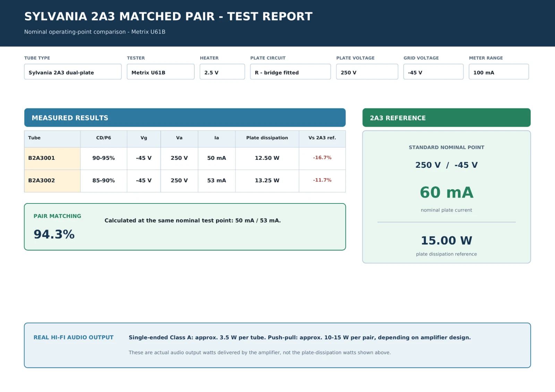
Task: Click the '-11.7%' deviation value
Action: pyautogui.click(x=322, y=180)
